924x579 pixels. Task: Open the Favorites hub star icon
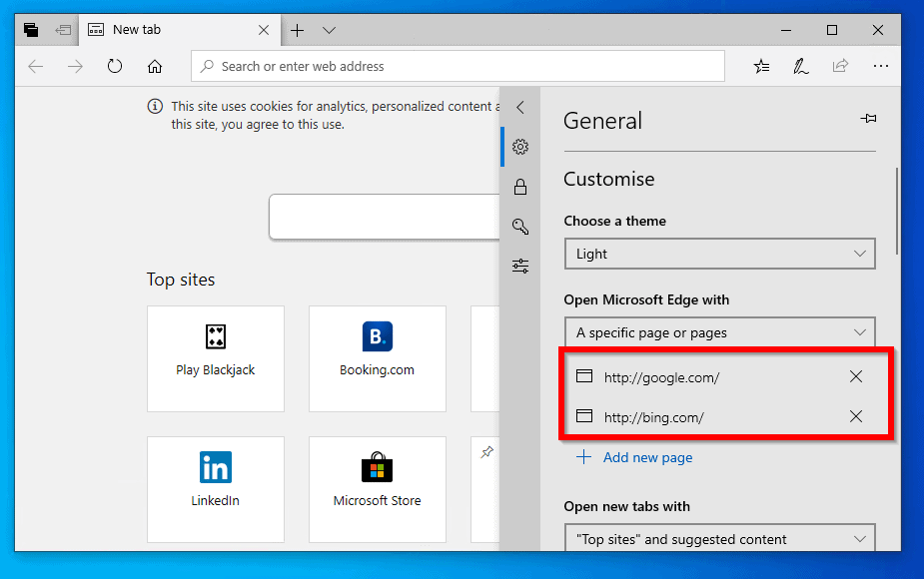[x=761, y=66]
